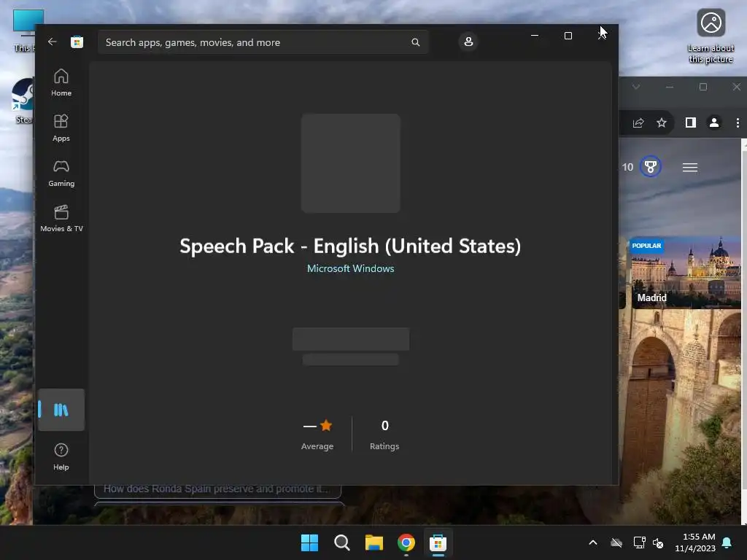The height and width of the screenshot is (560, 747).
Task: Open Learn about this picture desktop icon
Action: click(711, 36)
